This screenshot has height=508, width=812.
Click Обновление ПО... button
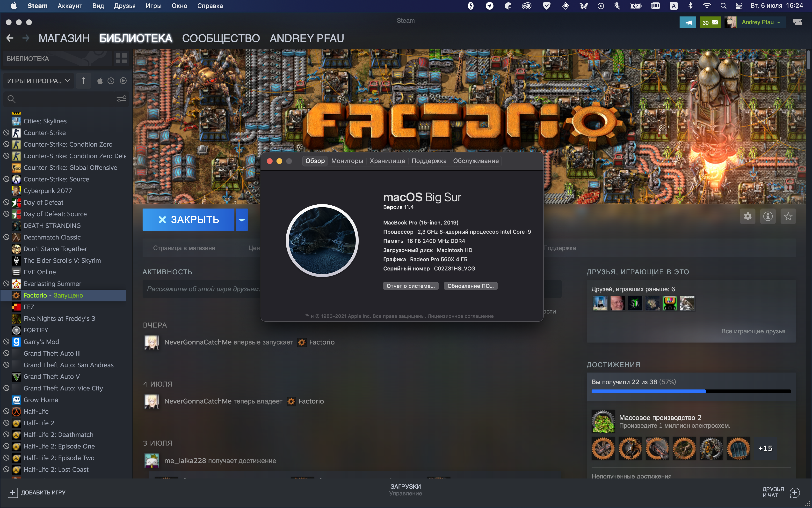(x=471, y=286)
